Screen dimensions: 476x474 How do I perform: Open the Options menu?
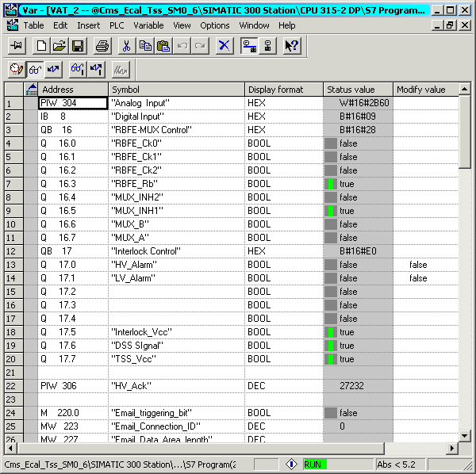click(x=215, y=25)
